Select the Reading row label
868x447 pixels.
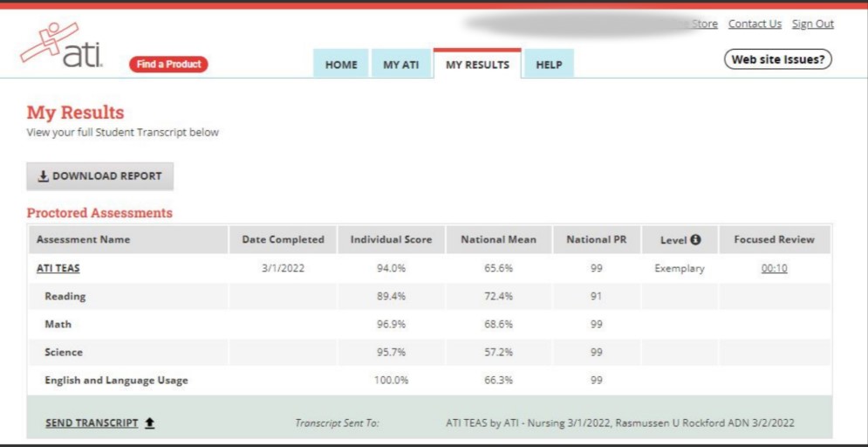coord(65,296)
